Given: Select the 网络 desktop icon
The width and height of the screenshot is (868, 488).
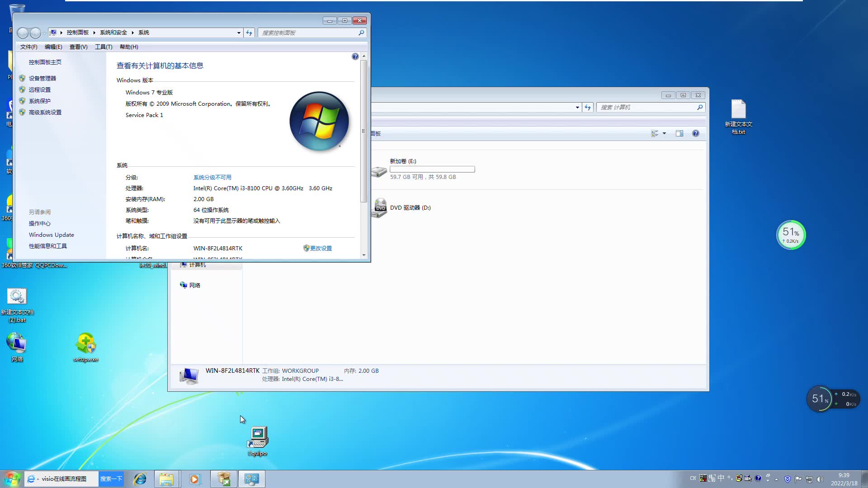Looking at the screenshot, I should coord(17,347).
